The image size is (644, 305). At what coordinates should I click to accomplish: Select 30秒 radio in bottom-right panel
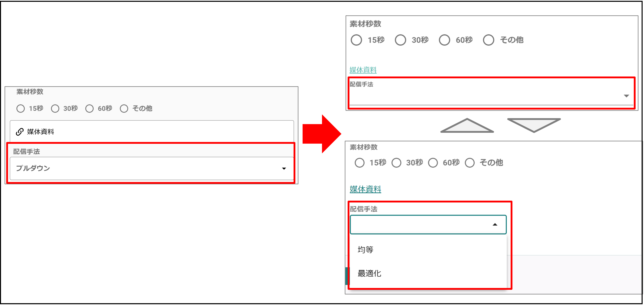click(396, 163)
